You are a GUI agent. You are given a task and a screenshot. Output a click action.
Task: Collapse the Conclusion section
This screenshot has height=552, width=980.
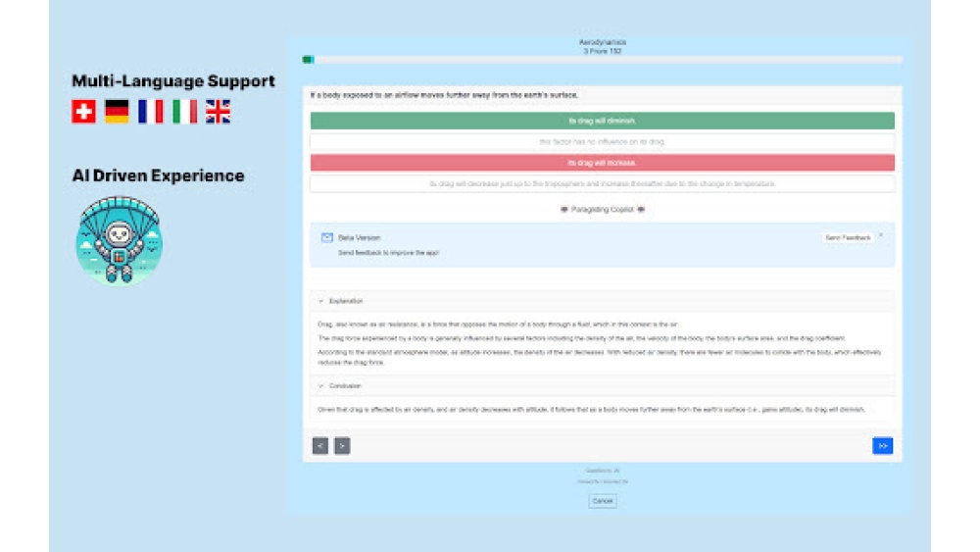click(x=603, y=385)
